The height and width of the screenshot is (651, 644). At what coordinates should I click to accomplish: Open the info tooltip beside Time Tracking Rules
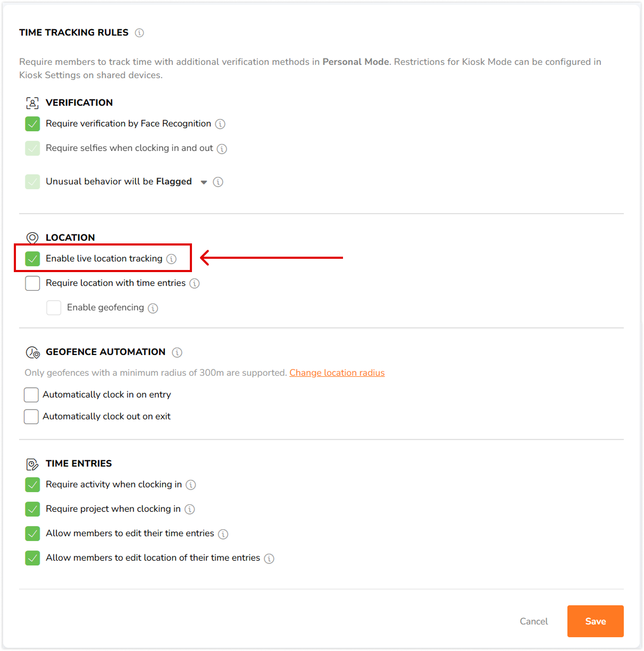139,32
